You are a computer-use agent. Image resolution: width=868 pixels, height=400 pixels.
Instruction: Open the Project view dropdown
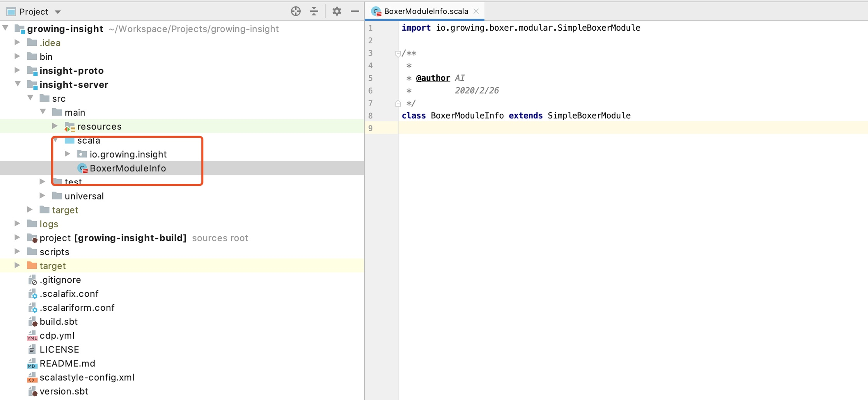(58, 12)
